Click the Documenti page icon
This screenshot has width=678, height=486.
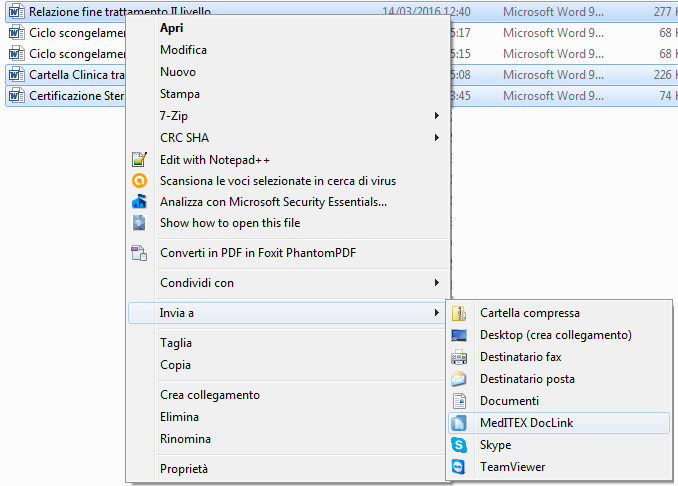(x=459, y=401)
